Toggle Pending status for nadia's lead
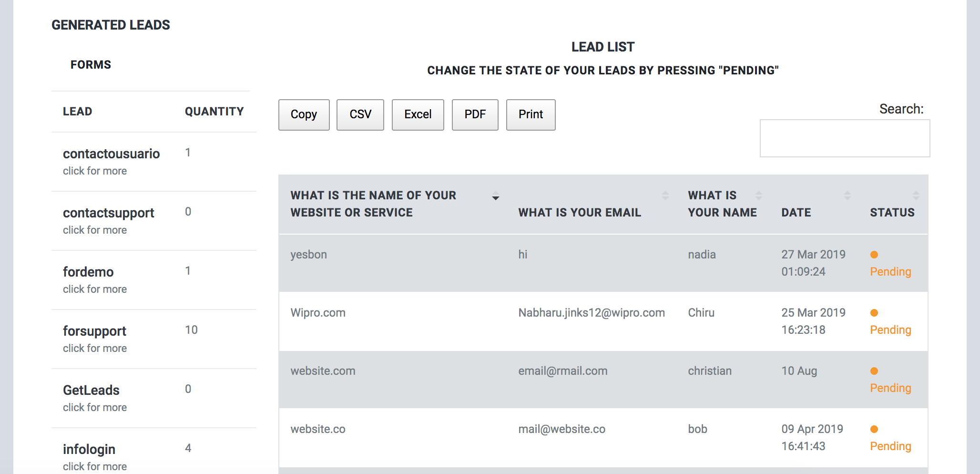This screenshot has width=980, height=474. [x=890, y=272]
